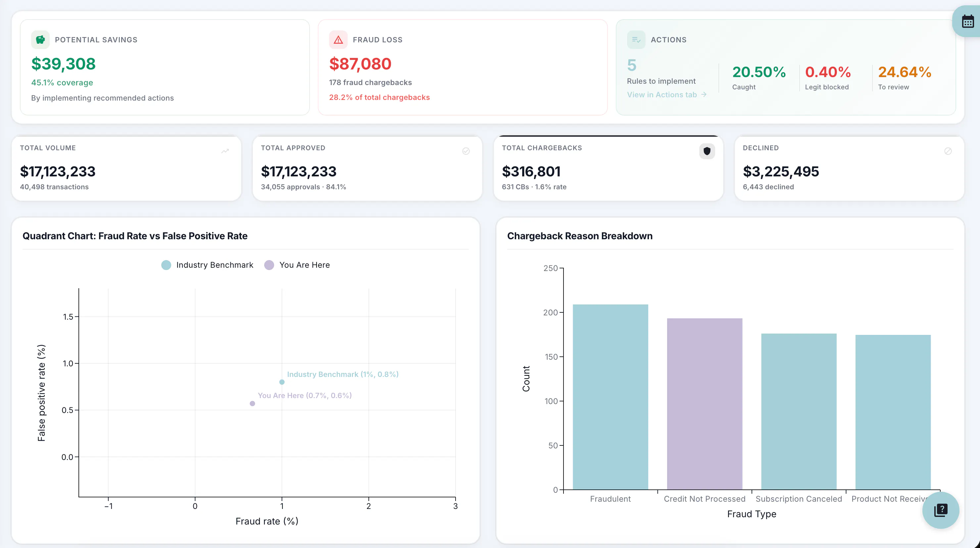Click 28.2% of total chargebacks text
Image resolution: width=980 pixels, height=548 pixels.
(379, 97)
